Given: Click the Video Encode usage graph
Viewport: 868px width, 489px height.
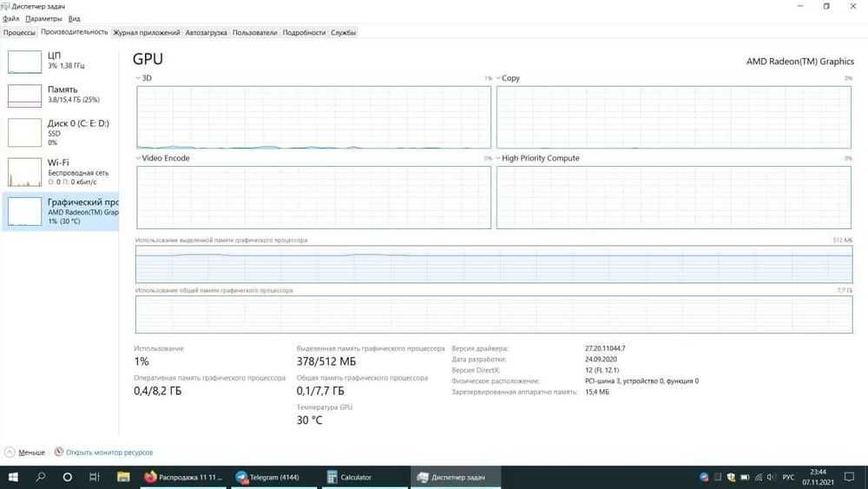Looking at the screenshot, I should 313,197.
